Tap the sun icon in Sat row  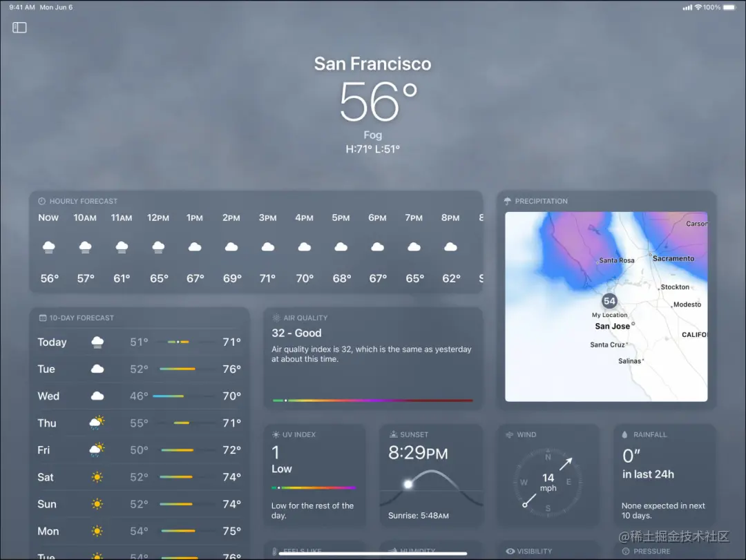(97, 477)
